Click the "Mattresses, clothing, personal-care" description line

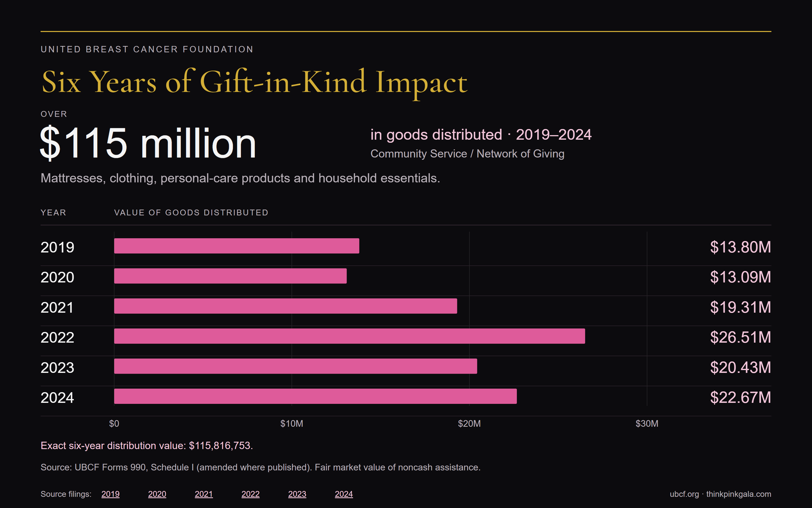pos(240,178)
